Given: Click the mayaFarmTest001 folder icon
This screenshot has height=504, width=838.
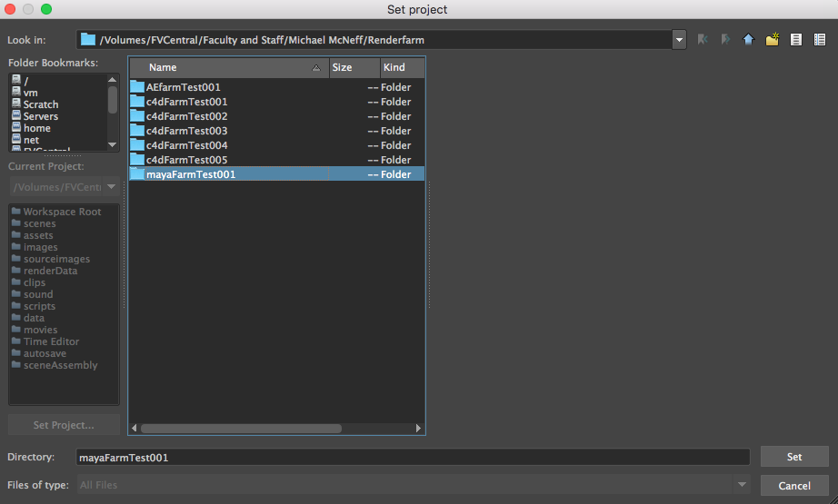Looking at the screenshot, I should (137, 173).
